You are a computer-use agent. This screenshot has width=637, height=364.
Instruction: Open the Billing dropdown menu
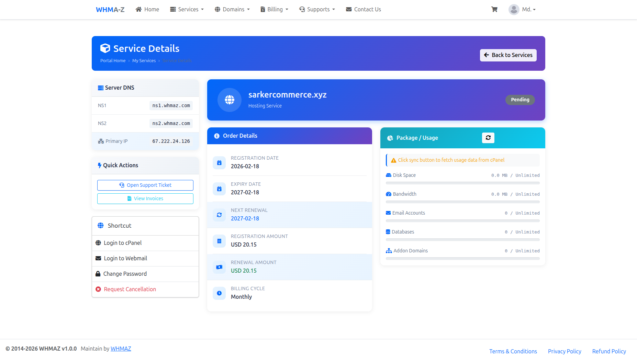[x=274, y=10]
